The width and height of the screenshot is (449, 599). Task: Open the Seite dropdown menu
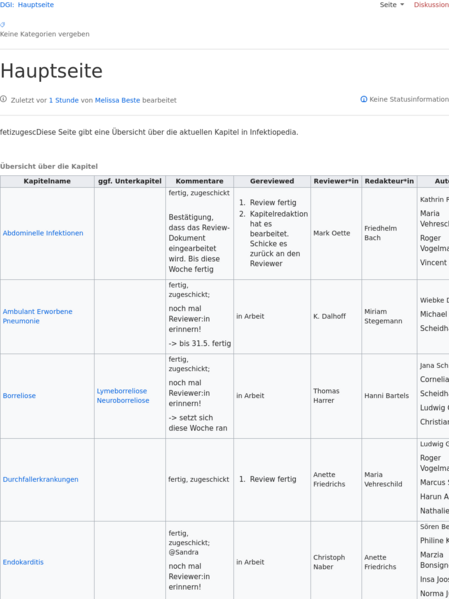click(x=391, y=5)
